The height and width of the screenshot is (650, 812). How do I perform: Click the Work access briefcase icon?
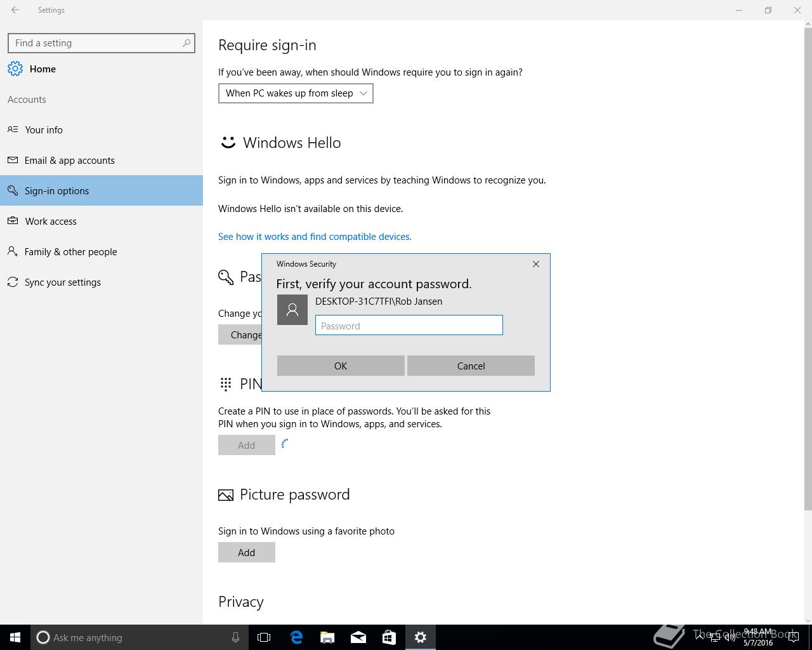[13, 221]
